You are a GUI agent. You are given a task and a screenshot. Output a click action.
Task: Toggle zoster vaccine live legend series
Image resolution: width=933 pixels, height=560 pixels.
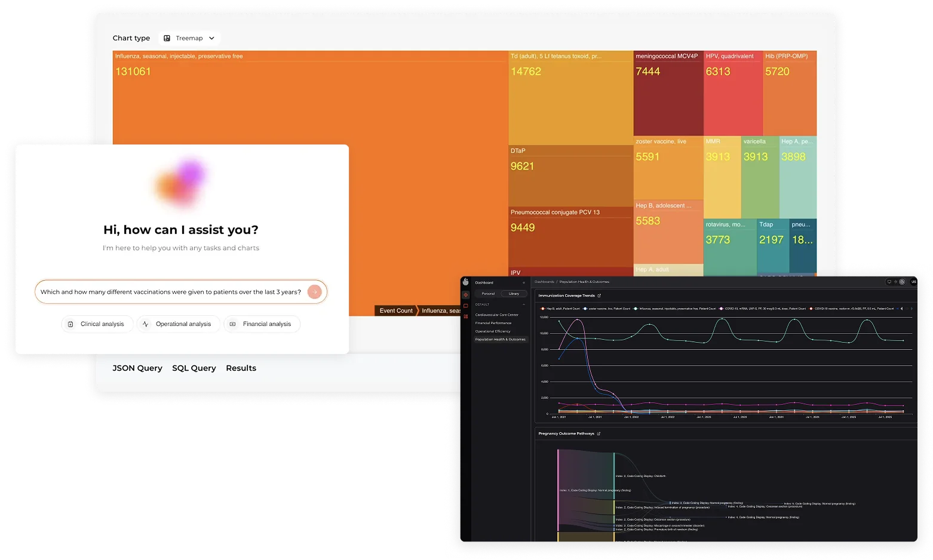pyautogui.click(x=607, y=309)
